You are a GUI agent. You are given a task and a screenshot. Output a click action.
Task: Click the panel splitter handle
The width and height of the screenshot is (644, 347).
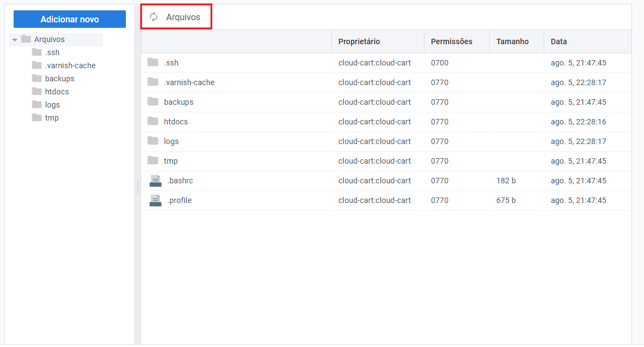pos(138,187)
